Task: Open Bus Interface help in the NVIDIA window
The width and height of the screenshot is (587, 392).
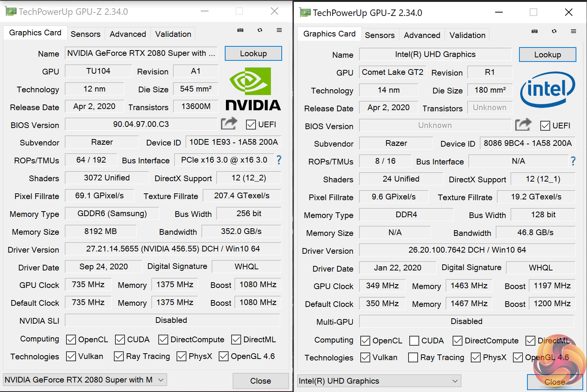Action: (279, 160)
